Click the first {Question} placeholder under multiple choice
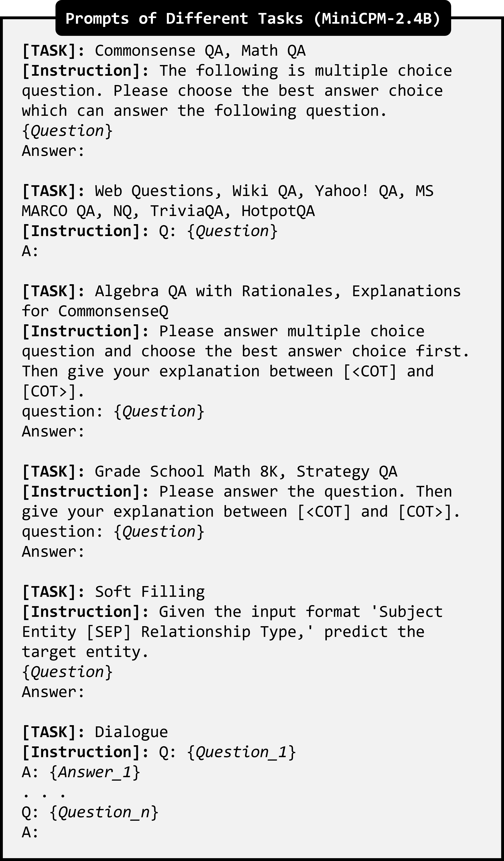This screenshot has width=504, height=861. [67, 131]
